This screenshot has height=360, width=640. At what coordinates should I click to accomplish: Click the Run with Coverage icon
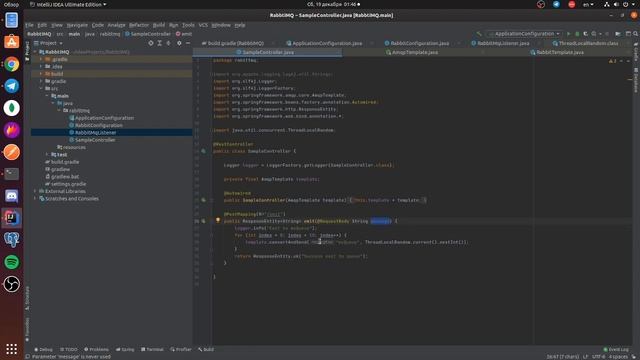point(585,34)
